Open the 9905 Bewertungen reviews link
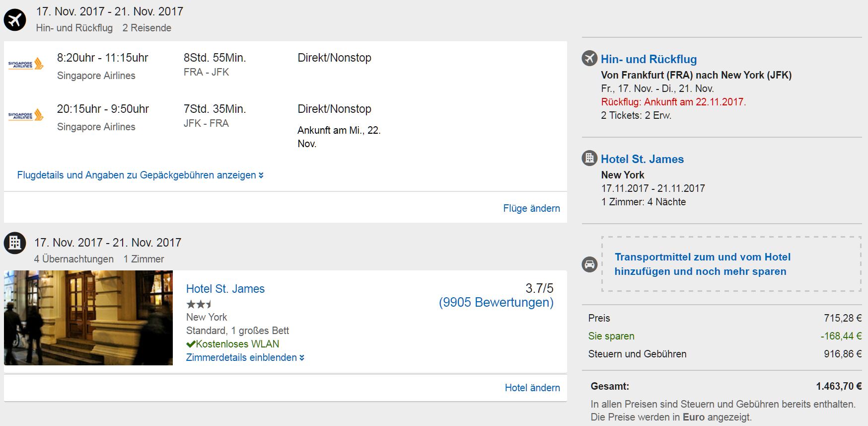 point(496,302)
